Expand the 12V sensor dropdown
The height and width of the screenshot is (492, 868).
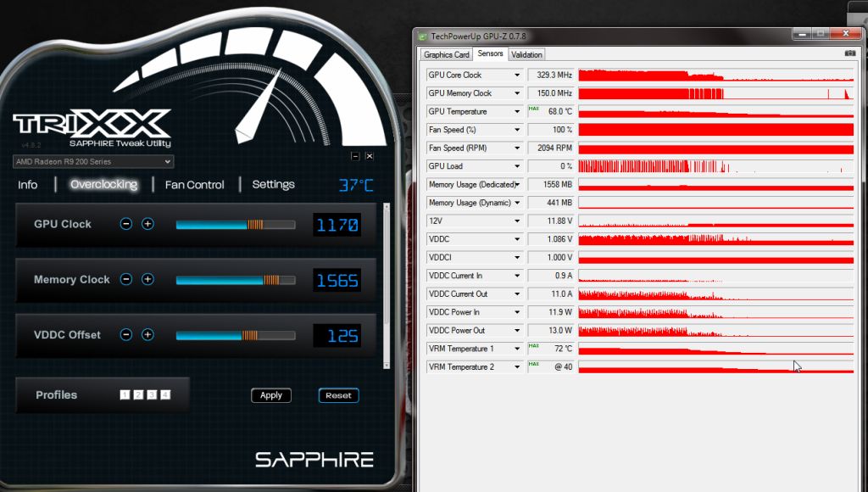click(x=517, y=221)
